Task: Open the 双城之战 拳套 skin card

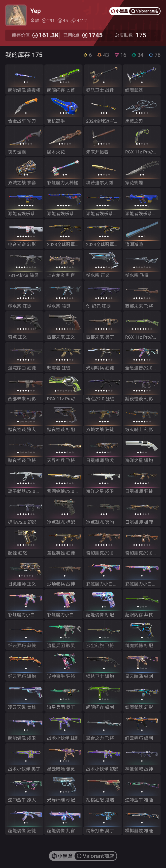Action: (25, 172)
